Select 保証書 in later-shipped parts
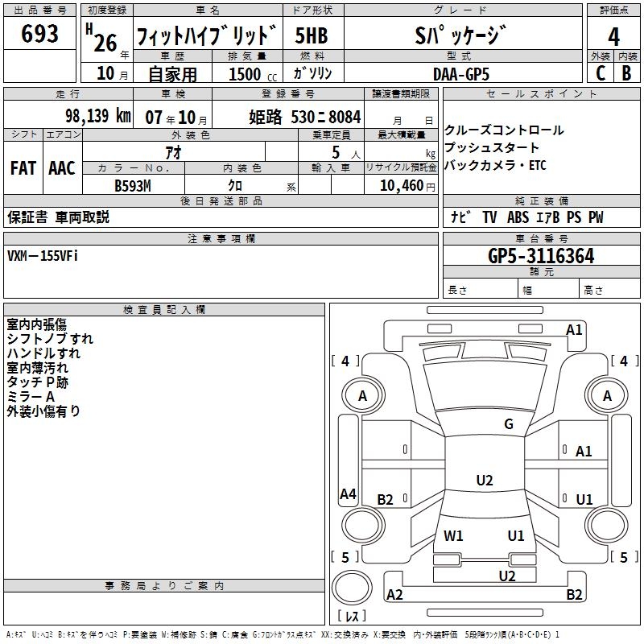Screen dimensions: 644x644 coord(27,217)
